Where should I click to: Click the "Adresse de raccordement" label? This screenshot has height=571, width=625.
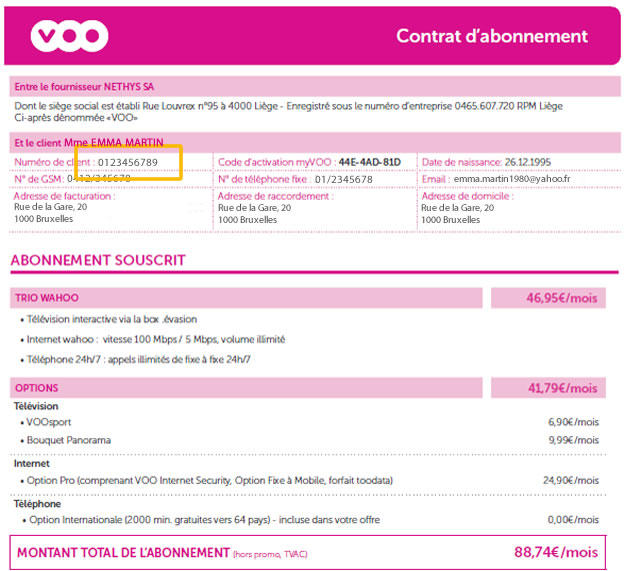pos(276,196)
